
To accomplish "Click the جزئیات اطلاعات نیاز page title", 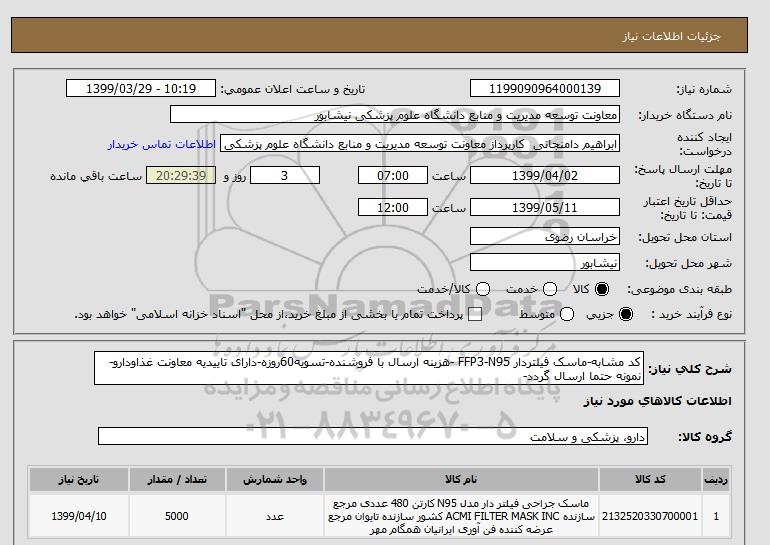I will 671,36.
